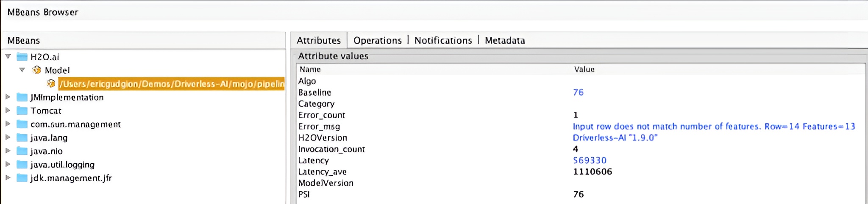Click the Baseline value 76
The image size is (868, 204).
pyautogui.click(x=578, y=92)
